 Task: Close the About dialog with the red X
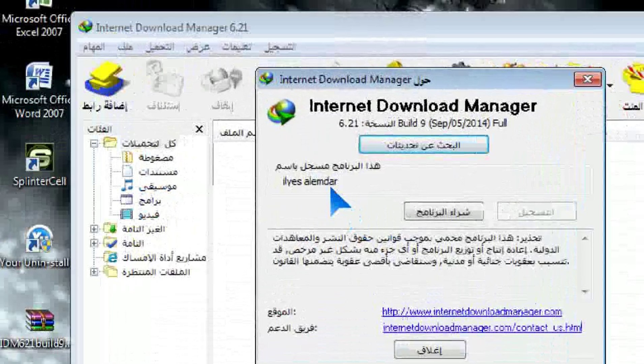coord(588,79)
